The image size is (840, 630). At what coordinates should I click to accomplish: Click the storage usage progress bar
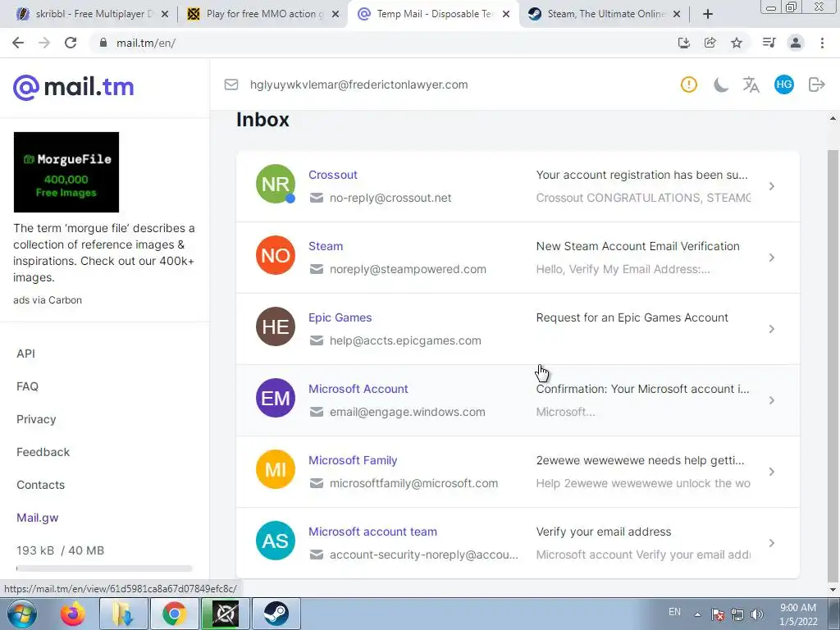click(104, 568)
